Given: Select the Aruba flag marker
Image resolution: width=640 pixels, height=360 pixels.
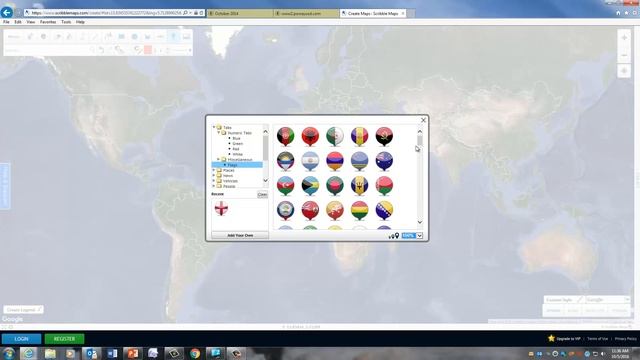Looking at the screenshot, I should point(359,161).
